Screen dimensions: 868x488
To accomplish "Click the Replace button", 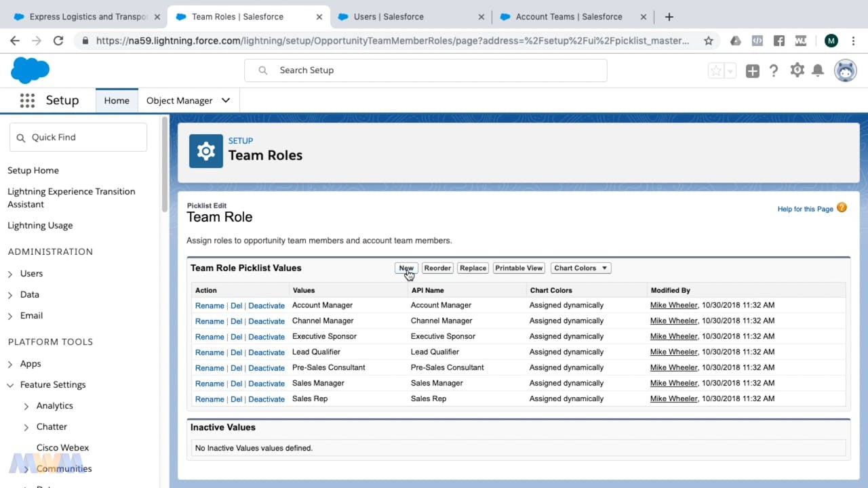I will (473, 268).
